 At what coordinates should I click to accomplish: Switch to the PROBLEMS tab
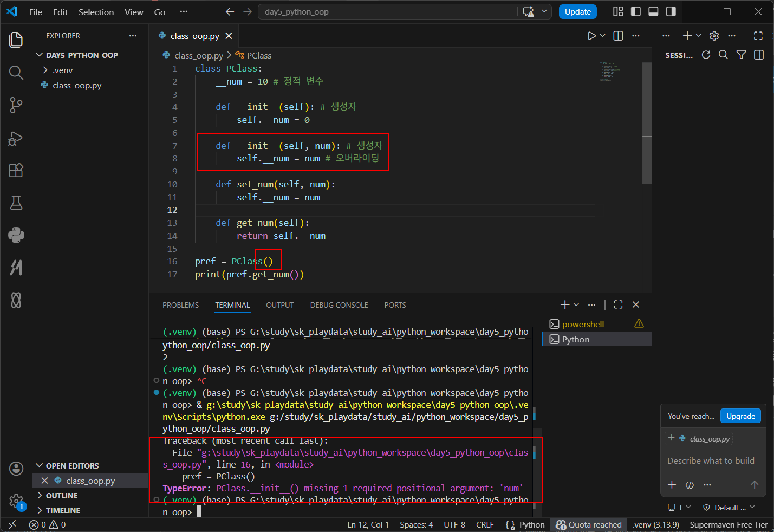click(x=180, y=305)
